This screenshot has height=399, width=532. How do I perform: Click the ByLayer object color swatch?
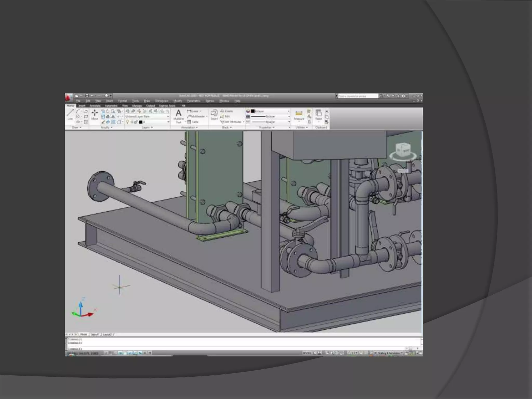253,111
